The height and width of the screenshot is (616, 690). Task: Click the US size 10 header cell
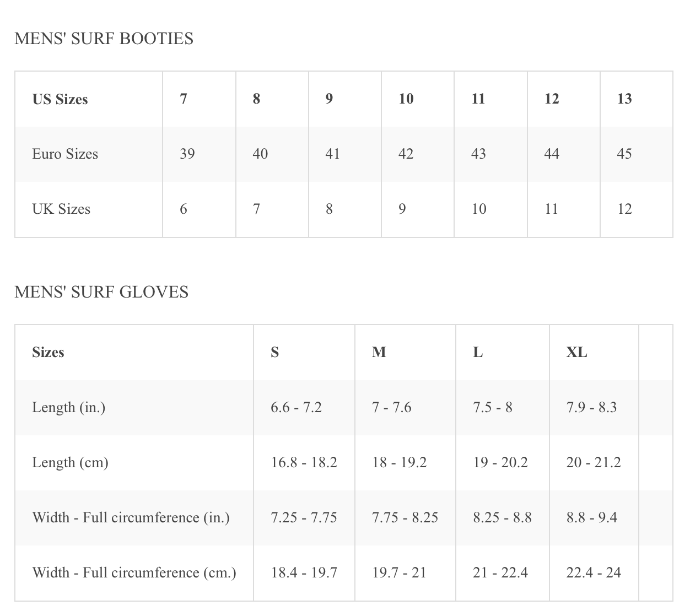[x=417, y=99]
